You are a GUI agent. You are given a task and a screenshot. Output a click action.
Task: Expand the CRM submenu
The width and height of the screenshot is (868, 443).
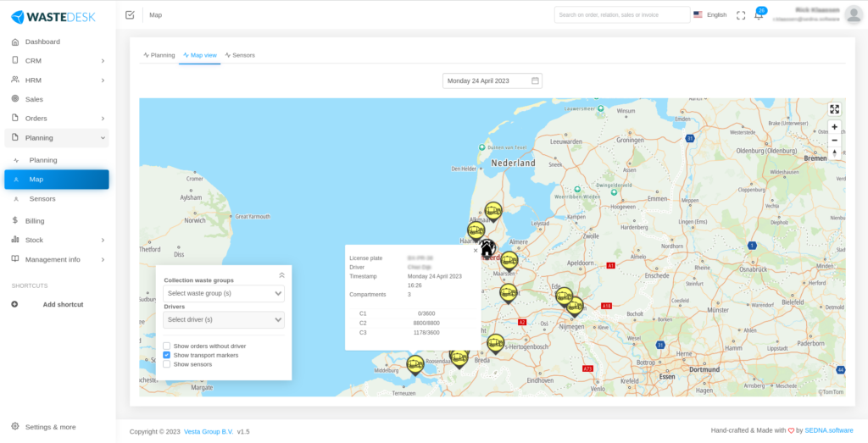tap(103, 61)
